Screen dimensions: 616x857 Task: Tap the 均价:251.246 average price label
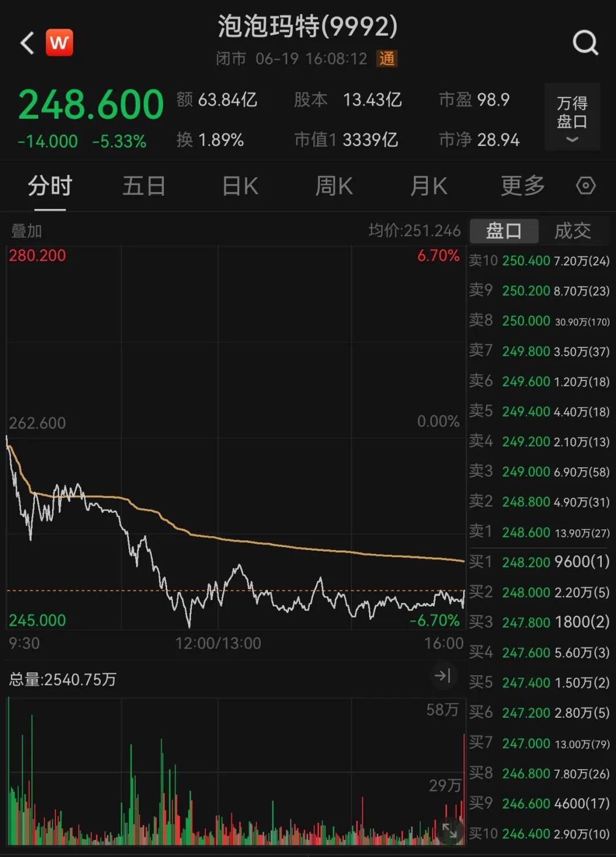coord(415,231)
